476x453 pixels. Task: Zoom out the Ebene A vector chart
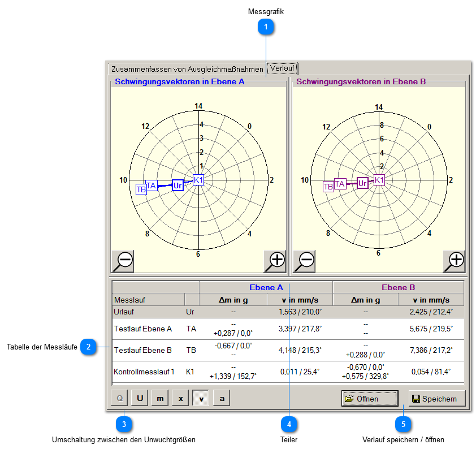coord(123,261)
